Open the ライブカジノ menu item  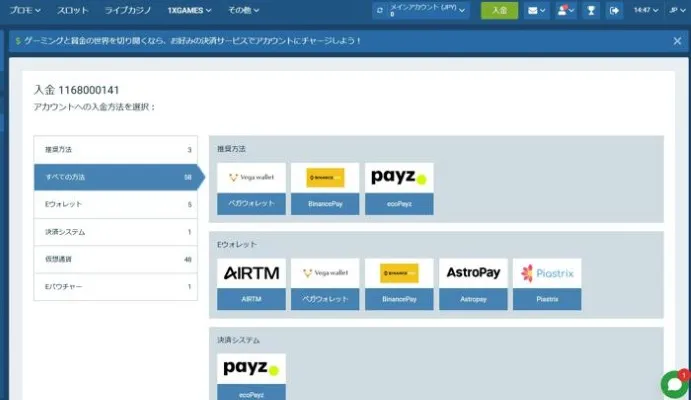pos(128,10)
